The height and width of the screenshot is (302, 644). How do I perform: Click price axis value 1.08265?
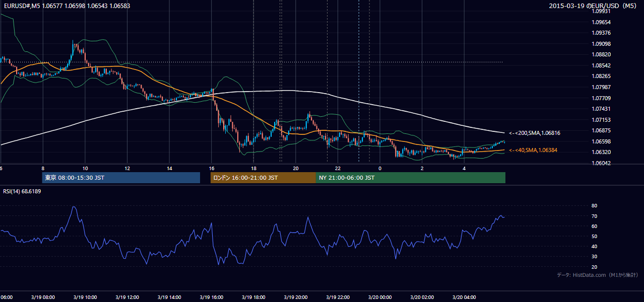[601, 77]
